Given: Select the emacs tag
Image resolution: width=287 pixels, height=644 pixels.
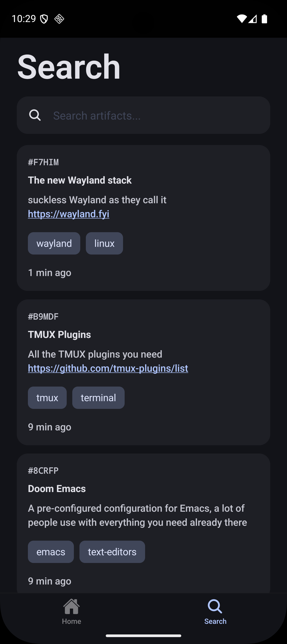Looking at the screenshot, I should pyautogui.click(x=51, y=552).
